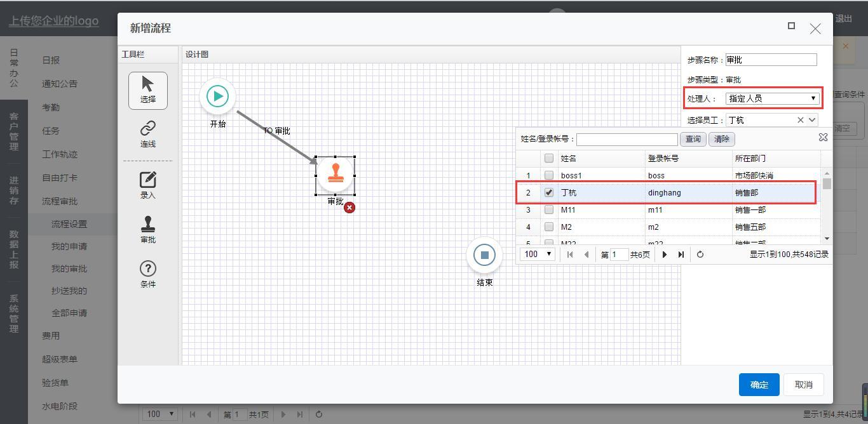
Task: Click the 确定 confirm button
Action: click(x=759, y=385)
